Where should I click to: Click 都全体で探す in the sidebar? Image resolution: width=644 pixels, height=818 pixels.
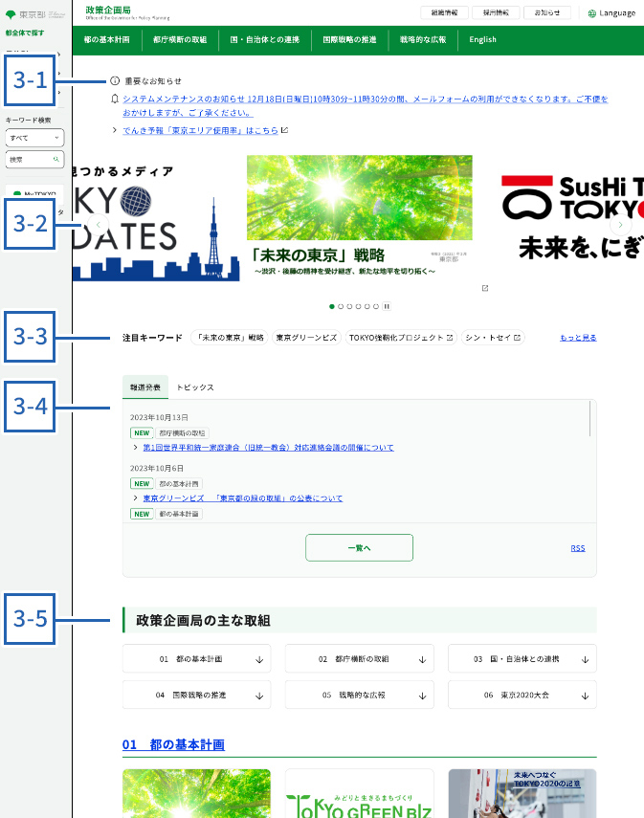(x=25, y=33)
